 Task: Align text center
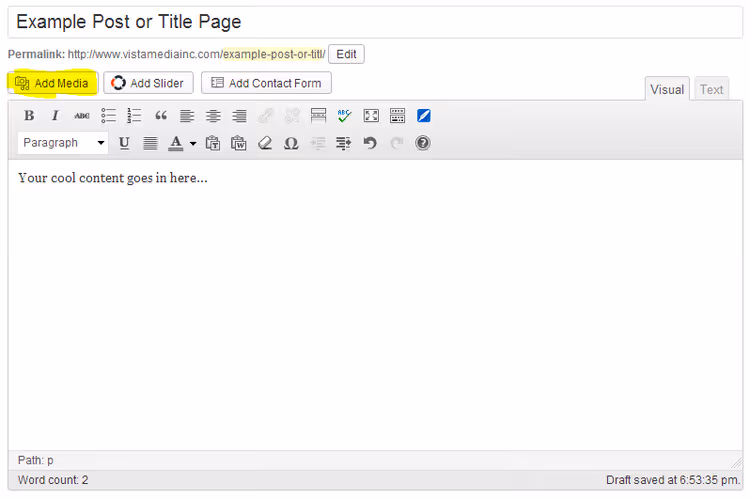pyautogui.click(x=213, y=116)
